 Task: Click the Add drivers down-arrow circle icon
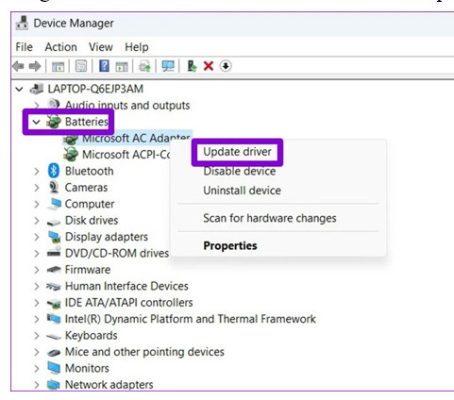click(226, 66)
